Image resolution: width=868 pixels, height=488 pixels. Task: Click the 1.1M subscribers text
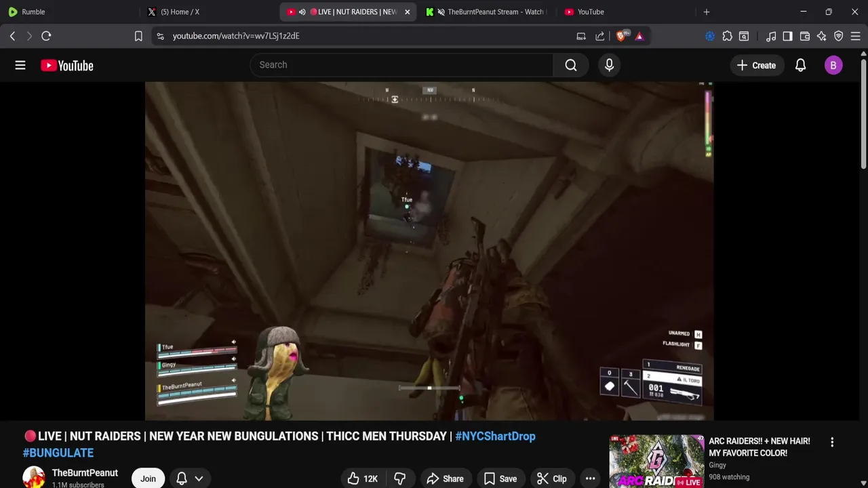tap(78, 485)
